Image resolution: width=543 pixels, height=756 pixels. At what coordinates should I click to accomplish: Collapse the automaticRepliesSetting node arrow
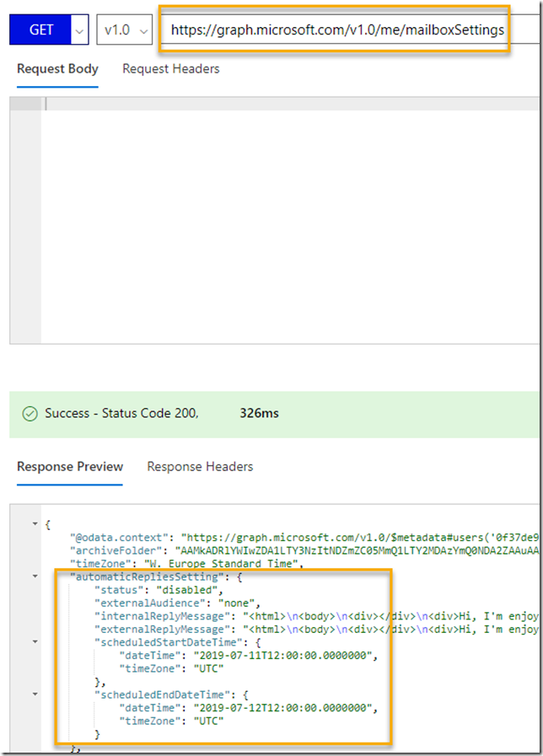pos(35,576)
